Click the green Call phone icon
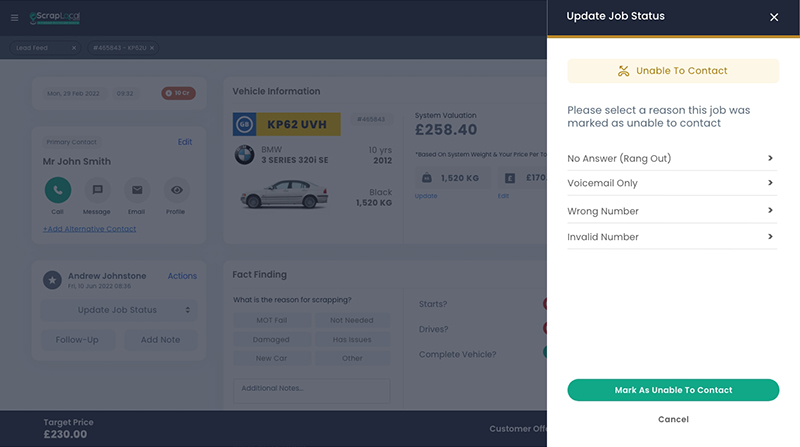 57,189
